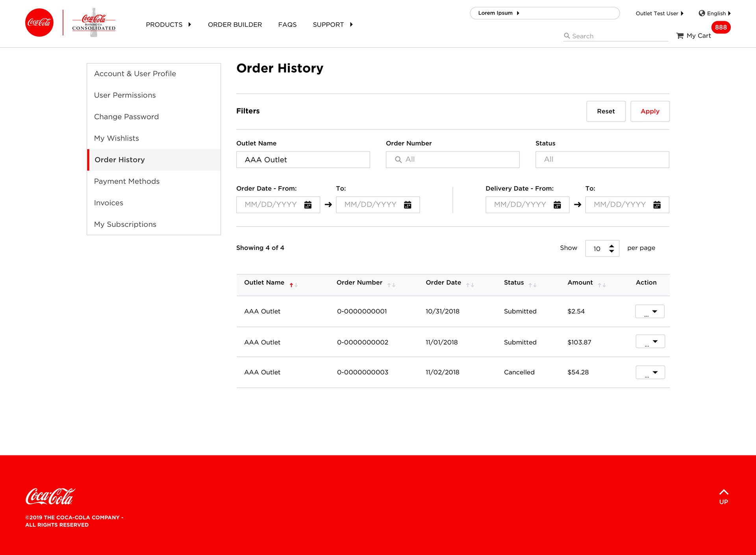Open the FAQs page
The height and width of the screenshot is (555, 756).
[287, 24]
